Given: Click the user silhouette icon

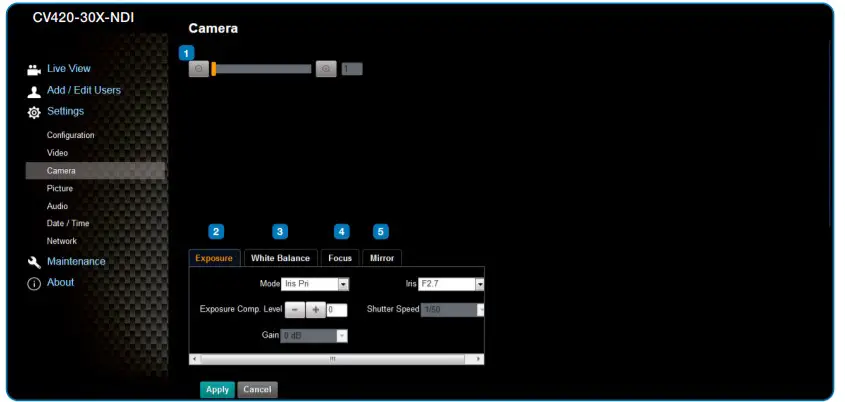Looking at the screenshot, I should 34,92.
